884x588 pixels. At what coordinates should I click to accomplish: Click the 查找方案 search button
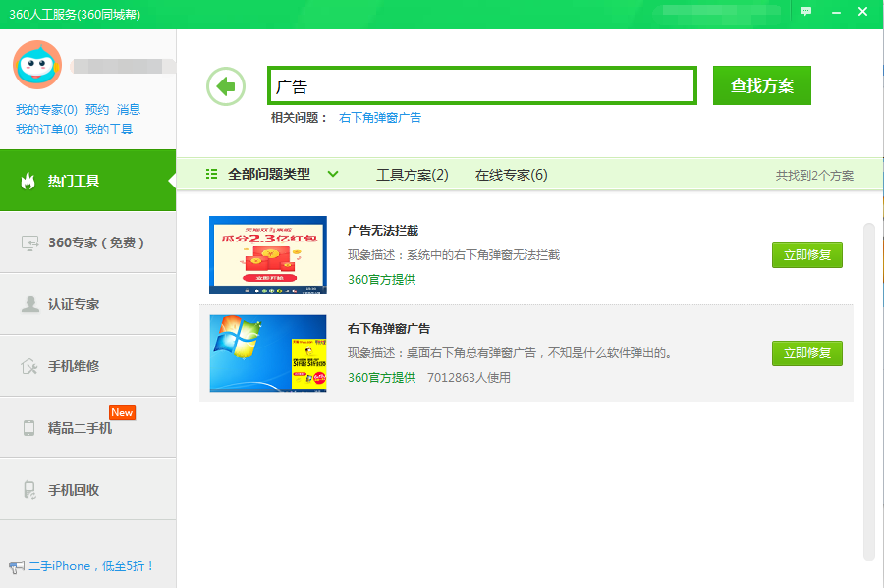pos(761,85)
